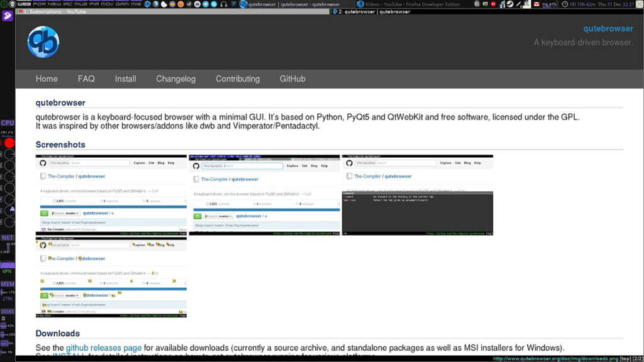
Task: Switch to the FAQ navigation tab
Action: 86,79
